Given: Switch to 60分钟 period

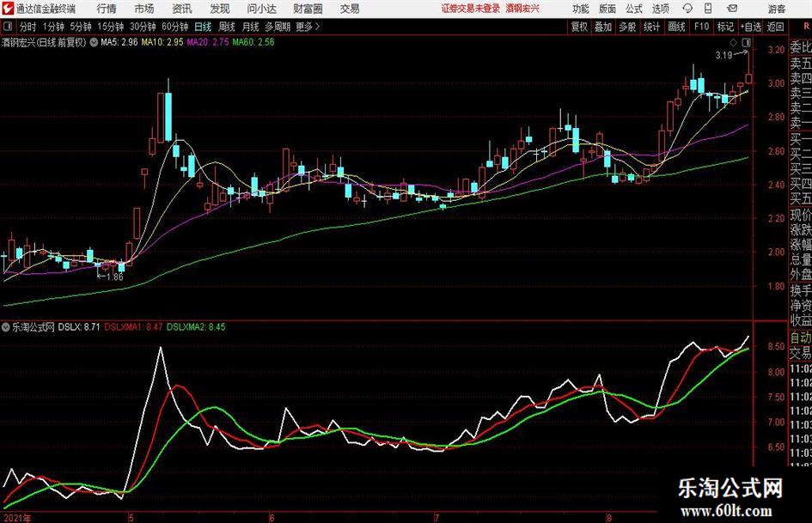Looking at the screenshot, I should point(174,27).
